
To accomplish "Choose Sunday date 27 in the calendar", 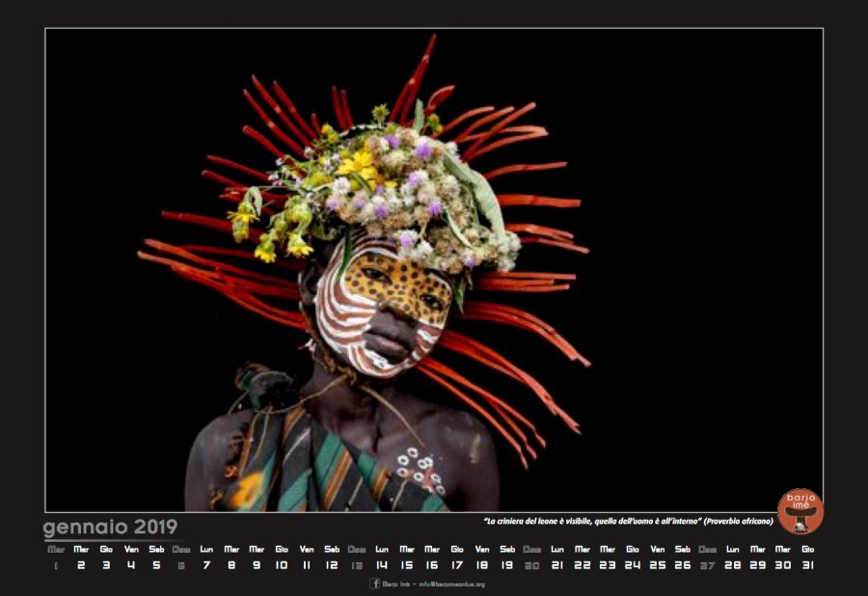I will click(x=708, y=565).
